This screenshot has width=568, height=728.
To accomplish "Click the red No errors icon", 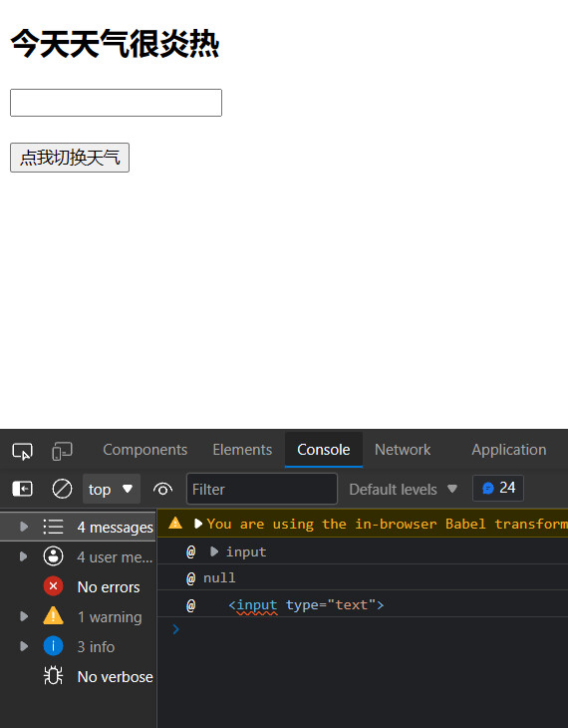I will click(x=54, y=586).
